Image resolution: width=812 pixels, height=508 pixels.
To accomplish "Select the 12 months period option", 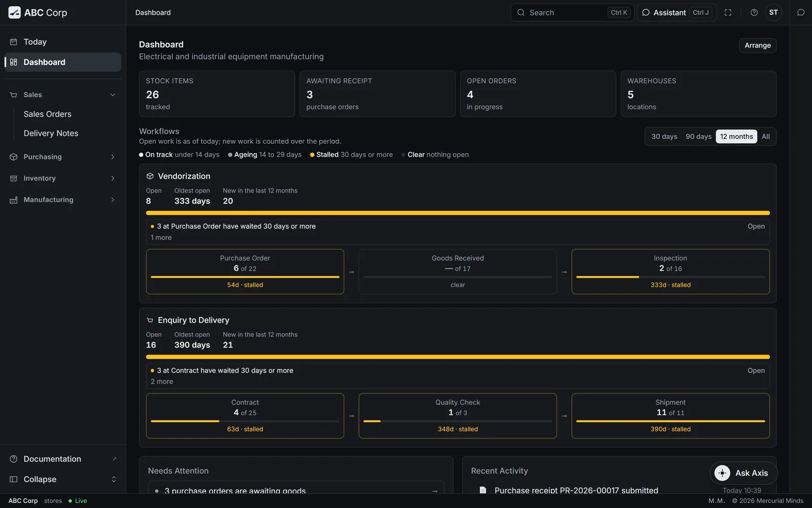I will click(736, 137).
